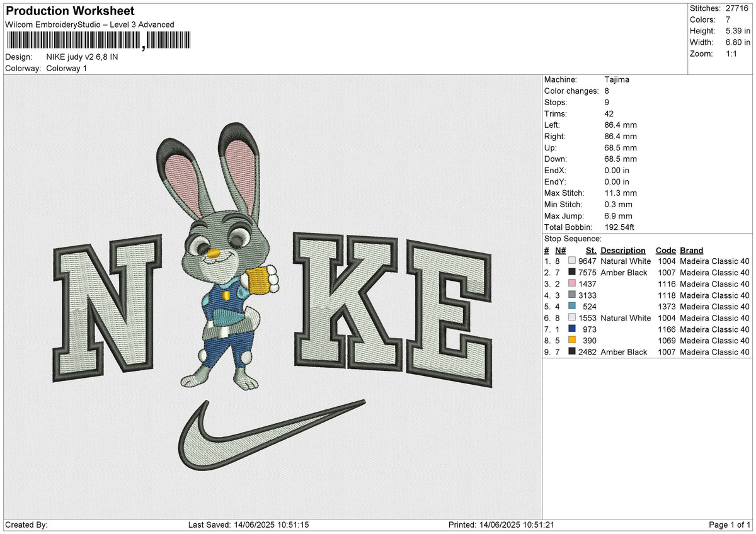The width and height of the screenshot is (756, 534).
Task: Click the Natural White swatch with 9647 stitches
Action: coord(572,261)
